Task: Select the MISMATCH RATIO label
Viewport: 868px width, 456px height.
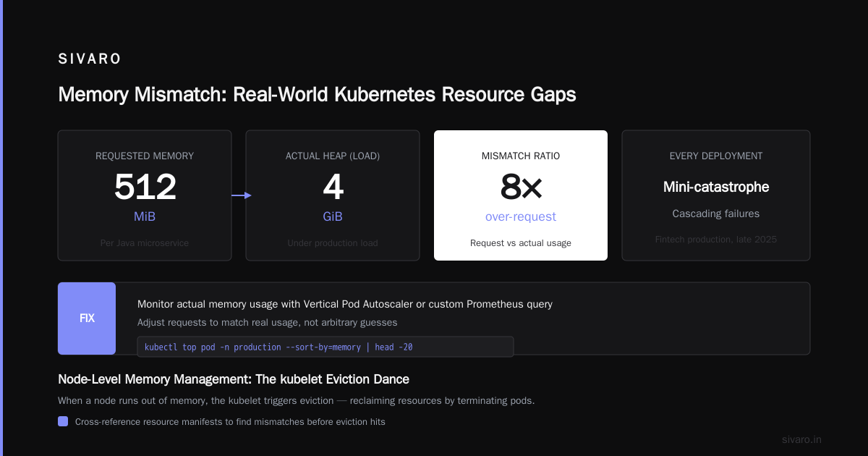Action: click(x=521, y=156)
